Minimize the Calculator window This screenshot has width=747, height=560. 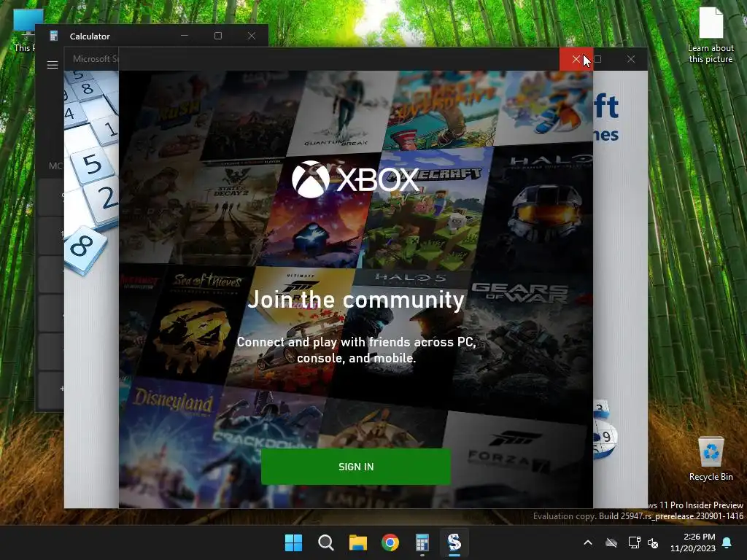pos(185,36)
